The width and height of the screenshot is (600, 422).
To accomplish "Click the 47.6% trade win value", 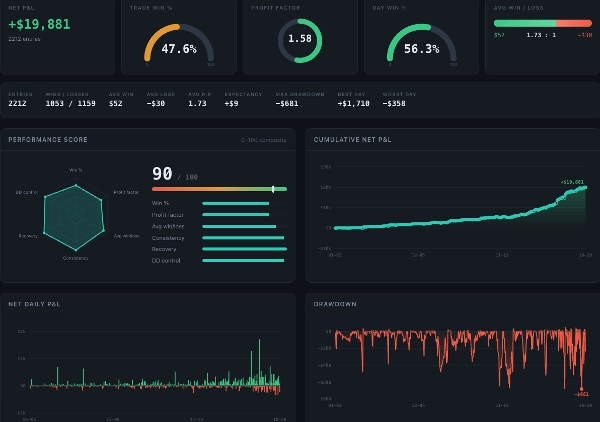I will (179, 49).
